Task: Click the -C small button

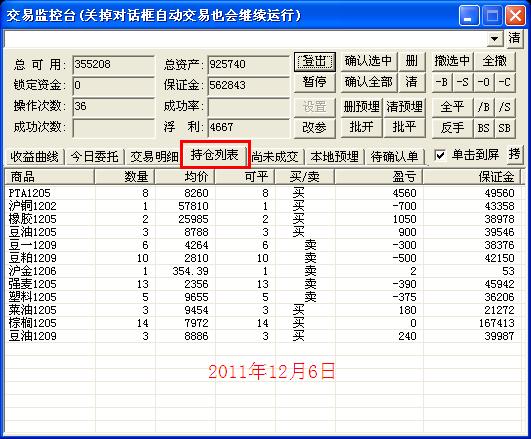Action: click(505, 82)
